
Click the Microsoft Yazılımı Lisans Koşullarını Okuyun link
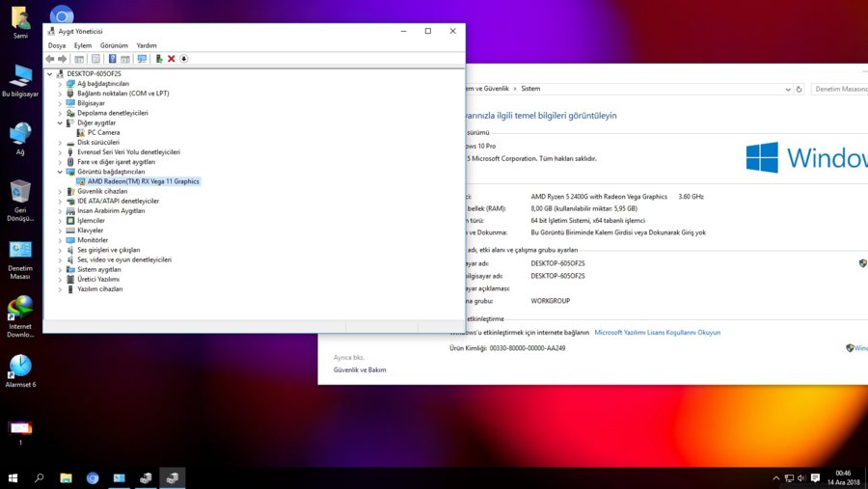pyautogui.click(x=657, y=333)
